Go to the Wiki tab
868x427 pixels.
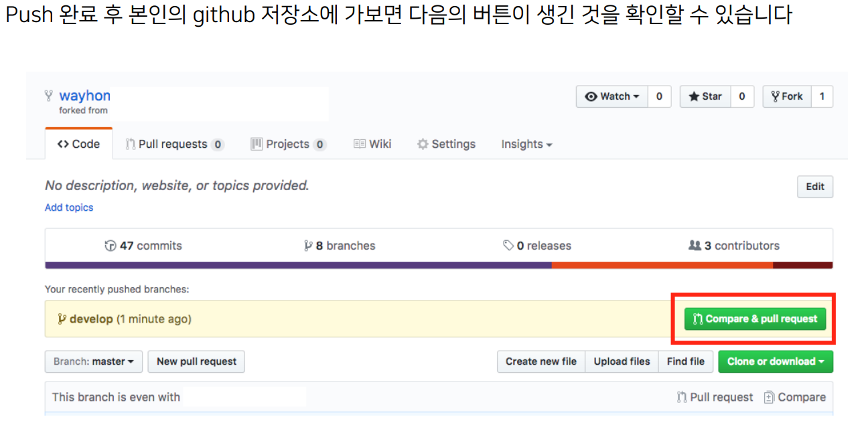372,144
